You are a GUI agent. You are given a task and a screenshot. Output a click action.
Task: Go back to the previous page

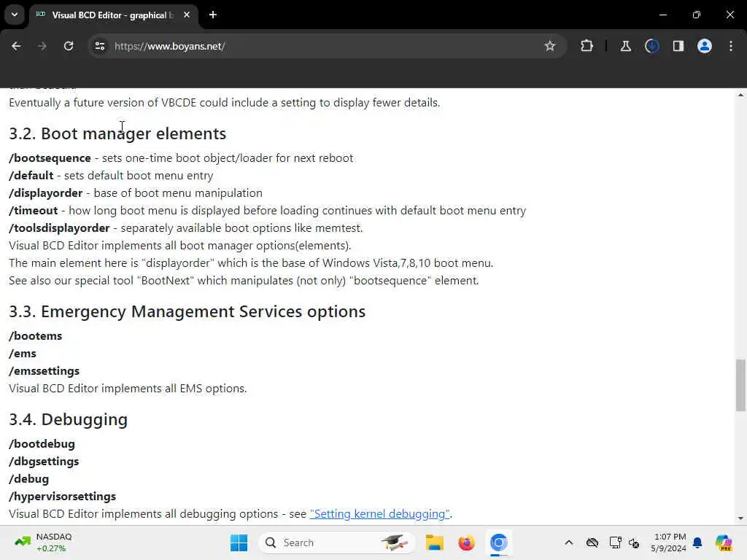[x=16, y=46]
